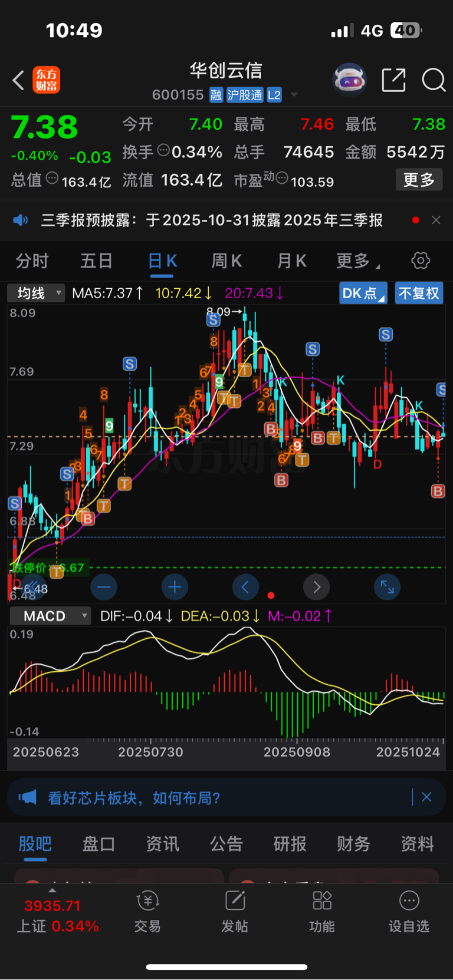Tap the MA5:7.37 value label
This screenshot has height=980, width=453.
tap(107, 293)
